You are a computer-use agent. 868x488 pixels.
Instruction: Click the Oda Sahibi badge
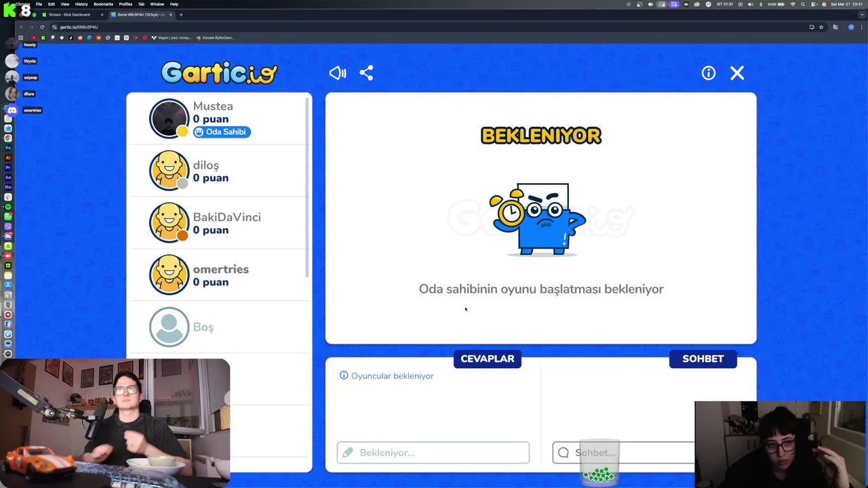(x=222, y=131)
